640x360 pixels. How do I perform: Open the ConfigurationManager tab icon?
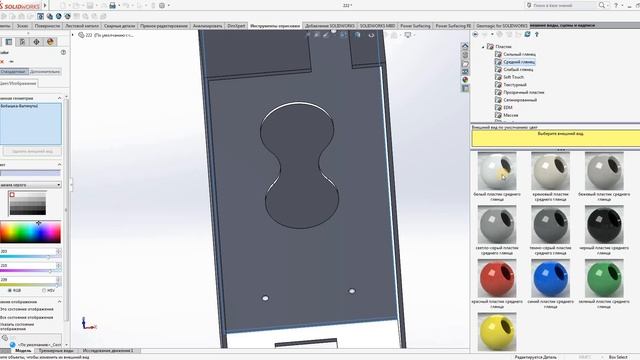(x=22, y=42)
